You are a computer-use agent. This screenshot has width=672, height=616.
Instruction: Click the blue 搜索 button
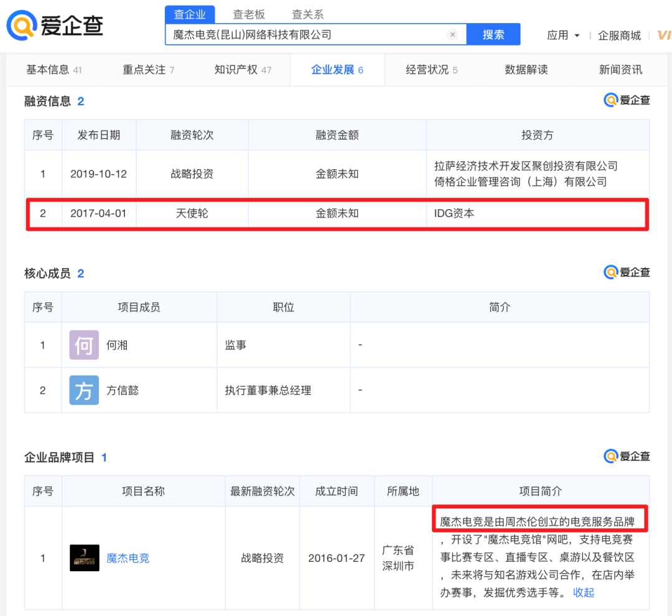tap(493, 34)
